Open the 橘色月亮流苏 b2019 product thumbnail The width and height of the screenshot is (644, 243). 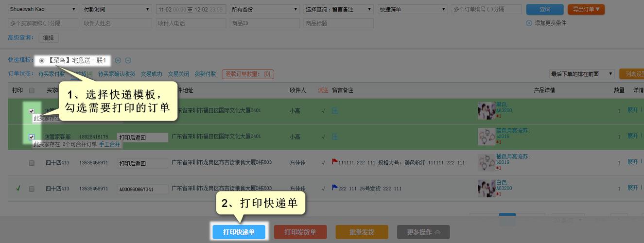point(487,162)
